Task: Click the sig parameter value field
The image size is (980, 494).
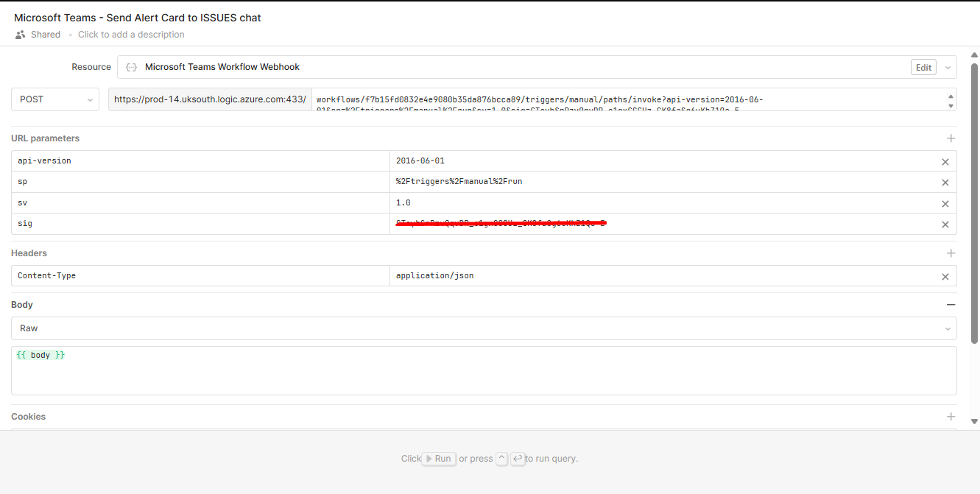Action: click(x=662, y=224)
